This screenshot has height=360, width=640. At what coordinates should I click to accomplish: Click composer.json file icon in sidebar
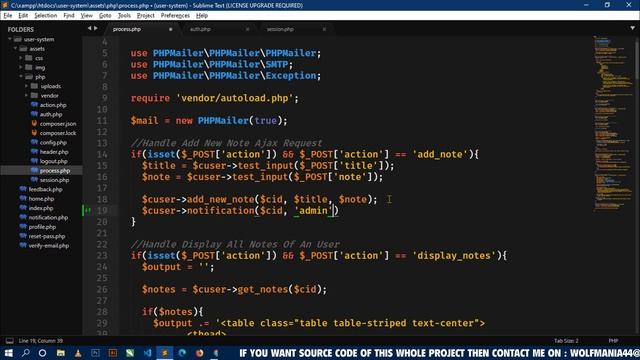[x=34, y=123]
